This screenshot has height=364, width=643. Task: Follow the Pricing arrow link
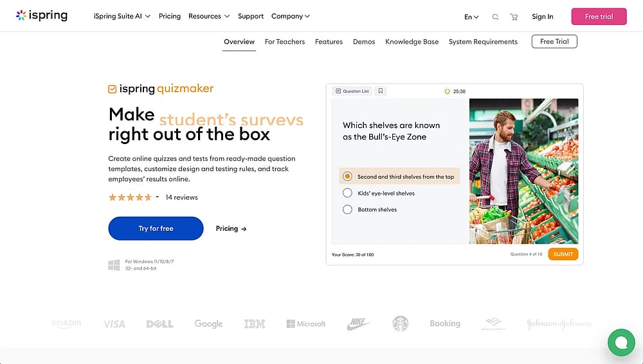click(231, 228)
